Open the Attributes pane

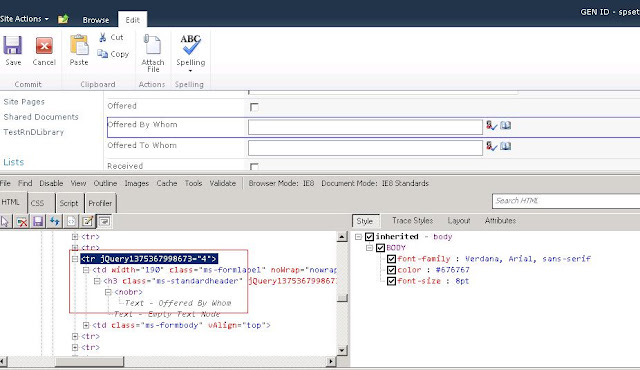(x=500, y=221)
